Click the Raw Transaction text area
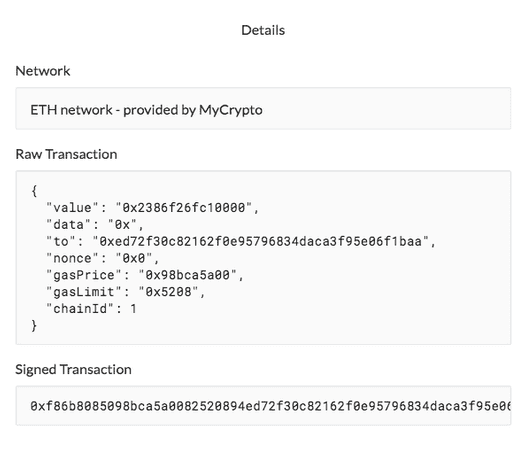 point(263,258)
